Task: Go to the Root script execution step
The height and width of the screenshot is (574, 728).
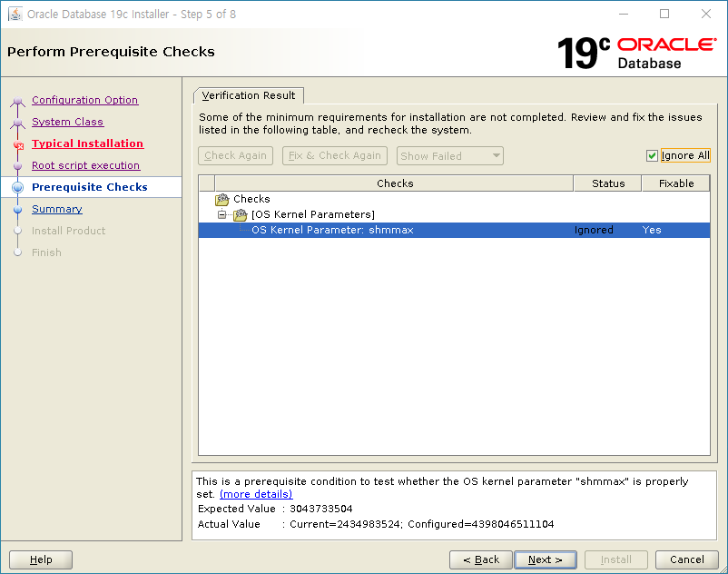Action: pyautogui.click(x=85, y=165)
